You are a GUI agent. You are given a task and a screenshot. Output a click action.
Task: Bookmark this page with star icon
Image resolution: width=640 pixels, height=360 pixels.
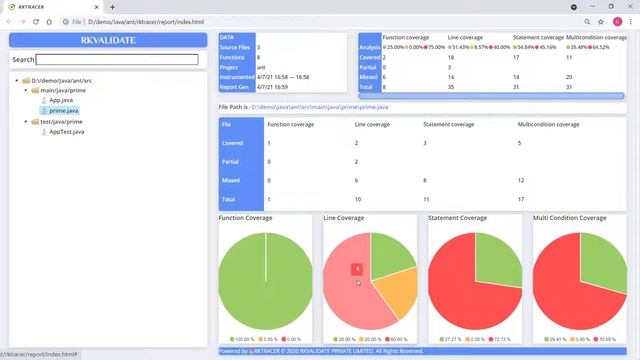pyautogui.click(x=601, y=22)
